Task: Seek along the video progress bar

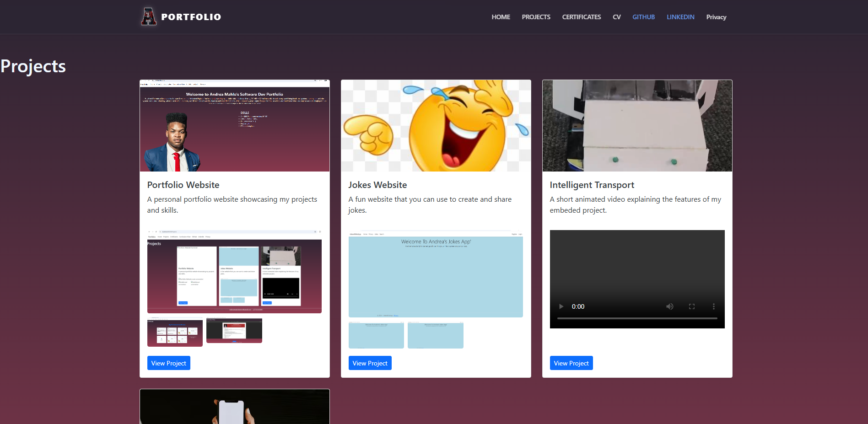Action: tap(637, 318)
